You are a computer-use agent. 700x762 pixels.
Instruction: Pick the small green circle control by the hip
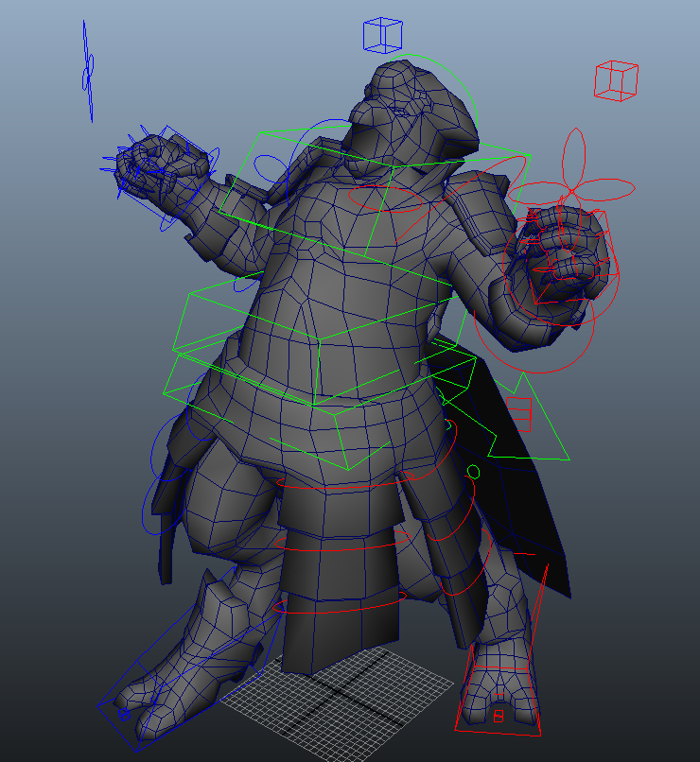tap(473, 472)
